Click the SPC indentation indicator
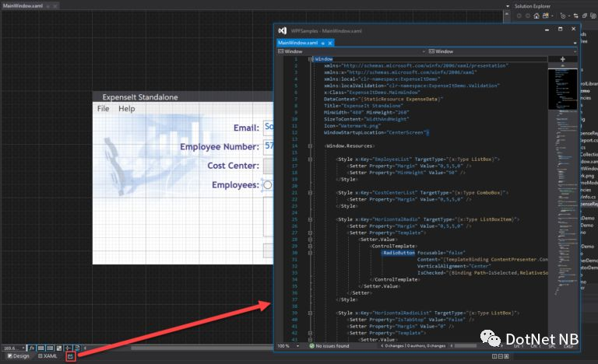 552,346
